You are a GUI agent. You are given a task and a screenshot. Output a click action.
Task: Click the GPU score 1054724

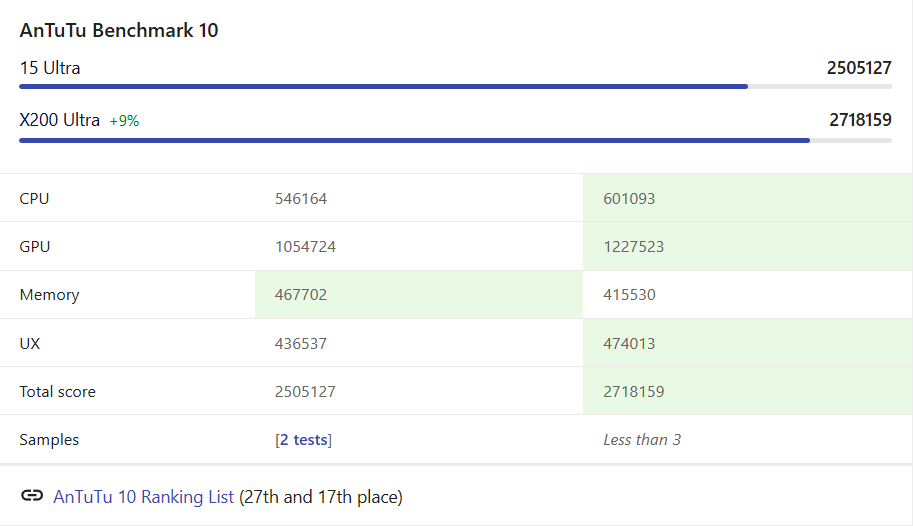point(305,247)
